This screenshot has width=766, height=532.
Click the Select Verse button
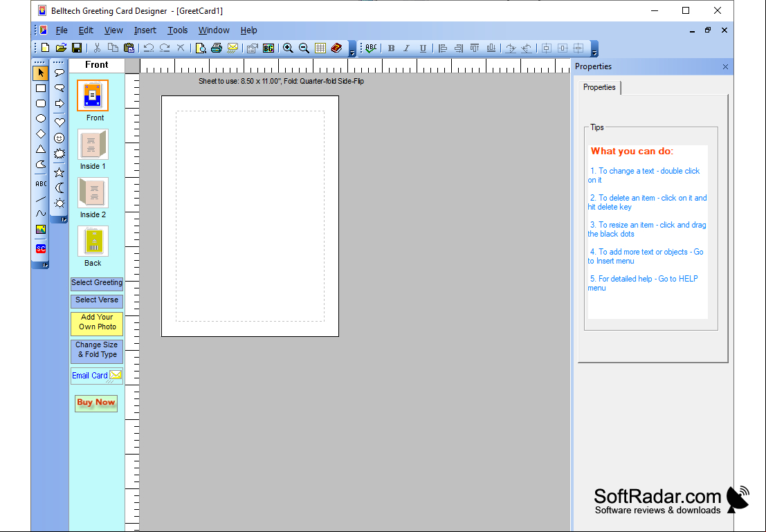[97, 300]
